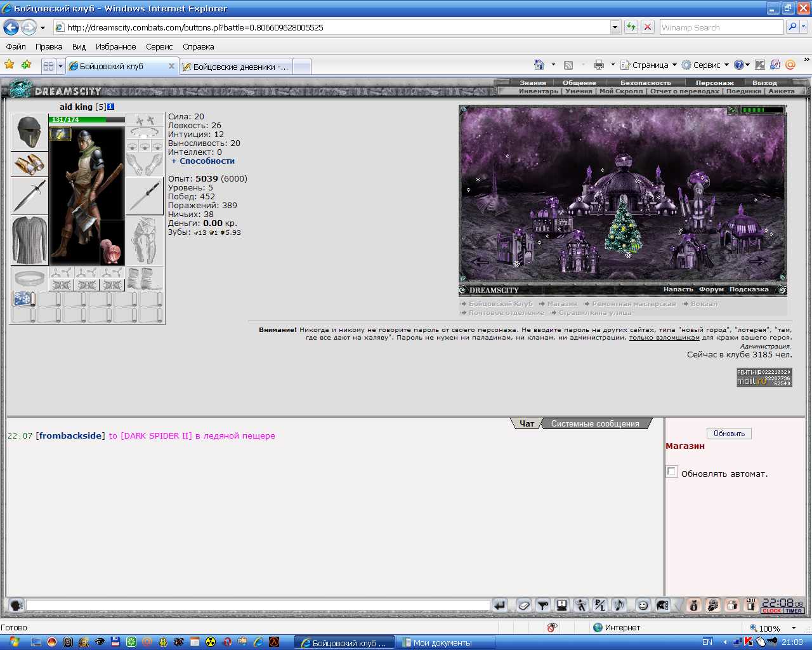Click the send message arrow in chat bar
This screenshot has height=650, width=812.
coord(500,606)
